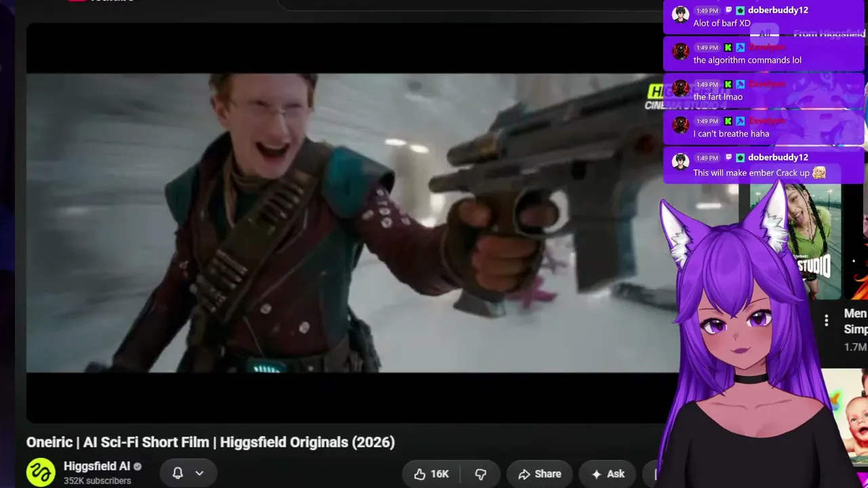Open the three-dot menu beside the 'Men' video

826,321
